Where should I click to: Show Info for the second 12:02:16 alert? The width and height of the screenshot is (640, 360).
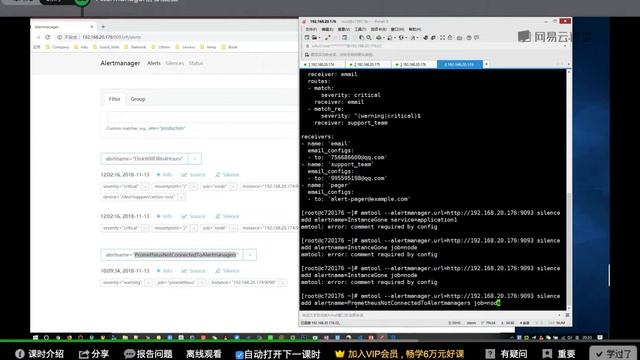164,216
